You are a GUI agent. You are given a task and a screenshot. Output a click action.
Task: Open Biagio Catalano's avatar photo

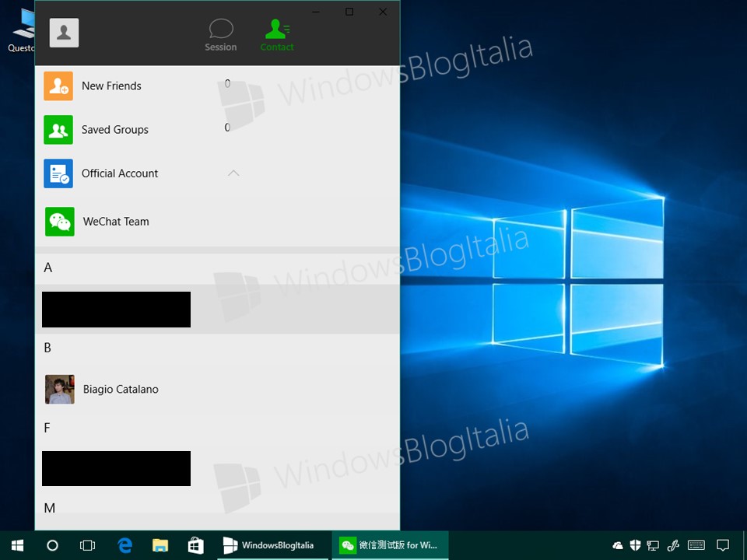click(60, 389)
